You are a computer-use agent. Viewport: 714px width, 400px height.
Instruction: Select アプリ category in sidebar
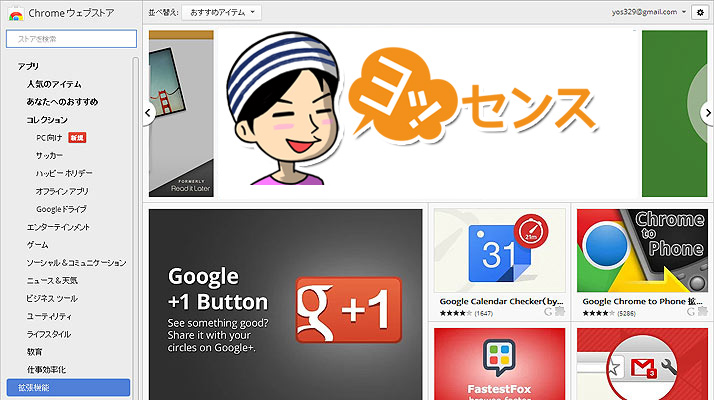pyautogui.click(x=28, y=67)
